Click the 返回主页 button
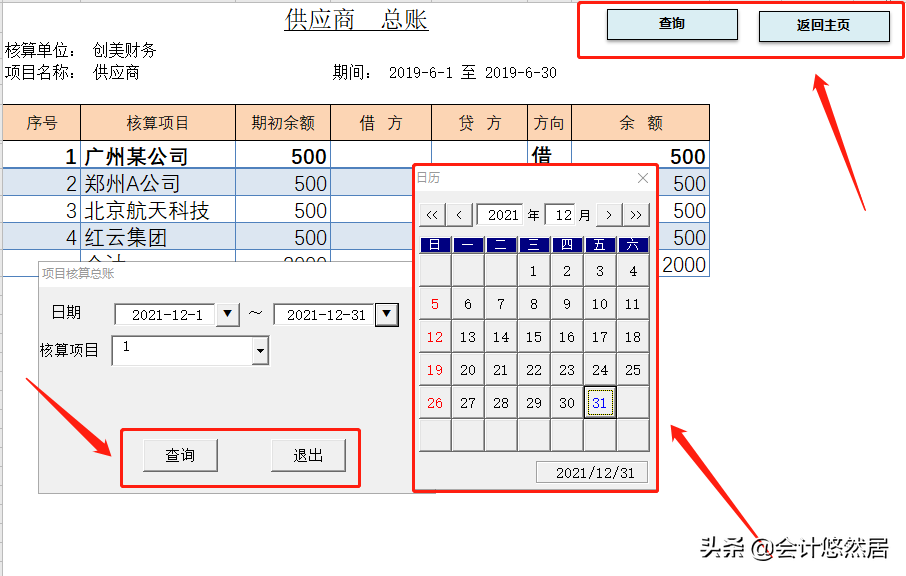The width and height of the screenshot is (906, 576). [x=824, y=26]
